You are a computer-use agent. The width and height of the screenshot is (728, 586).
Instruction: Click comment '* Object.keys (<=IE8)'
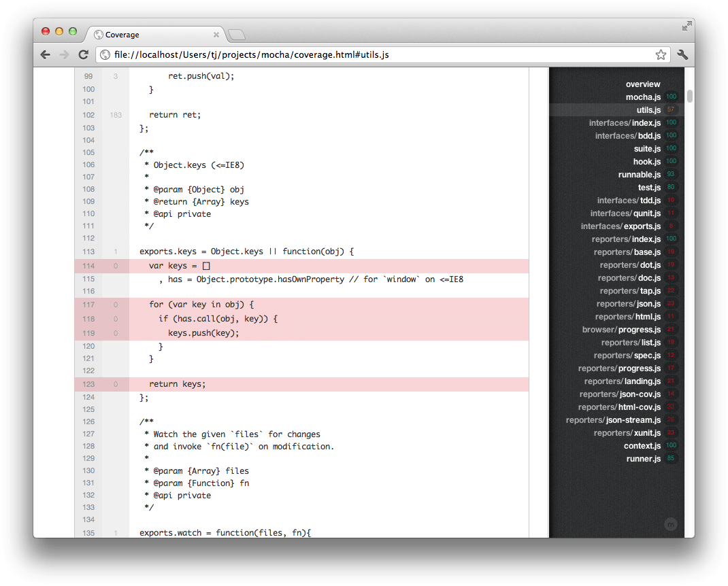(194, 165)
